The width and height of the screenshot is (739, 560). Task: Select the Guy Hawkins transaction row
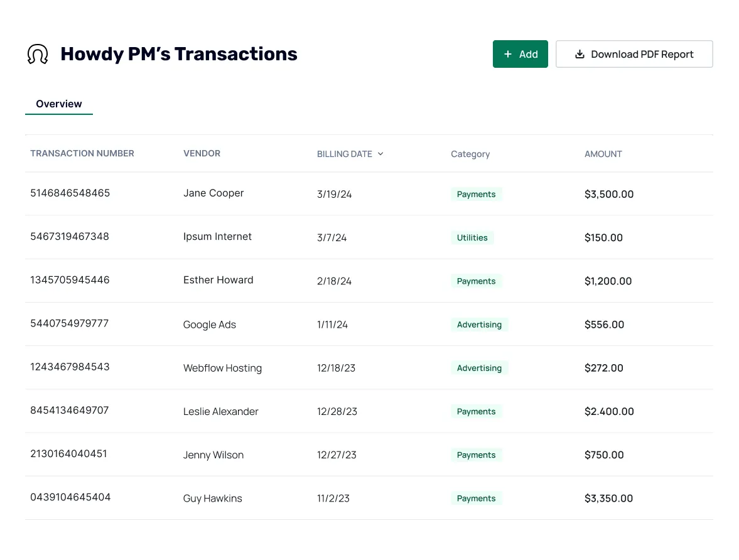click(369, 498)
